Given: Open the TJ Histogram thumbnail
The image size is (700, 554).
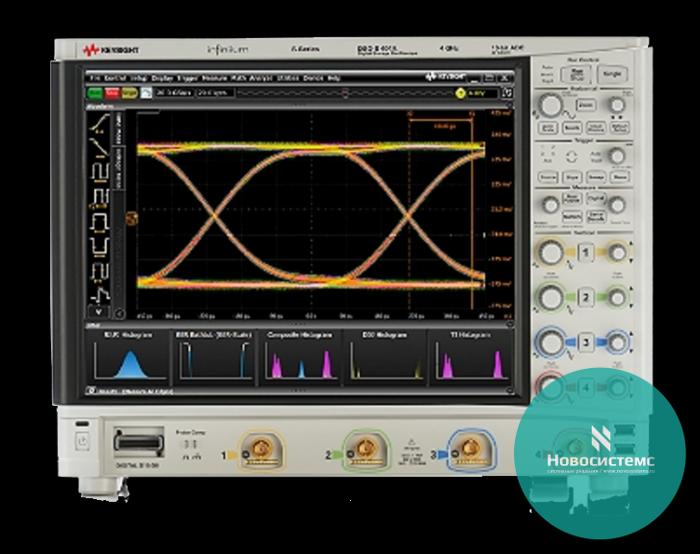Looking at the screenshot, I should pyautogui.click(x=470, y=358).
